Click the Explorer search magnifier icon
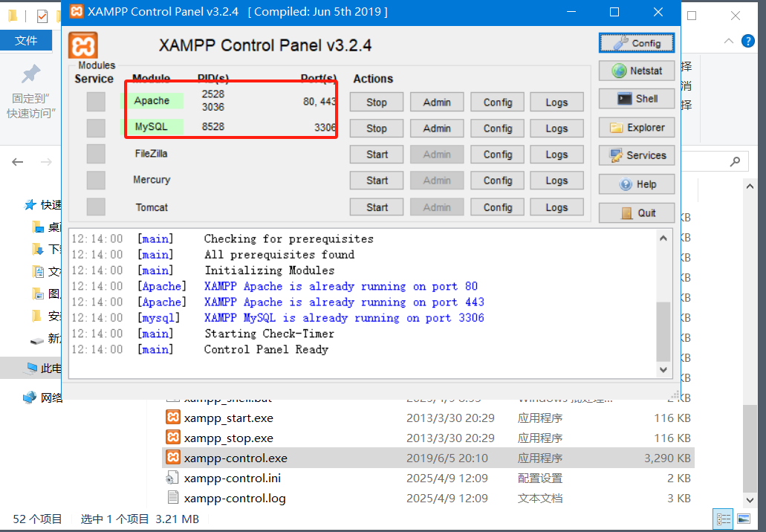Screen dimensions: 766x532 [735, 161]
